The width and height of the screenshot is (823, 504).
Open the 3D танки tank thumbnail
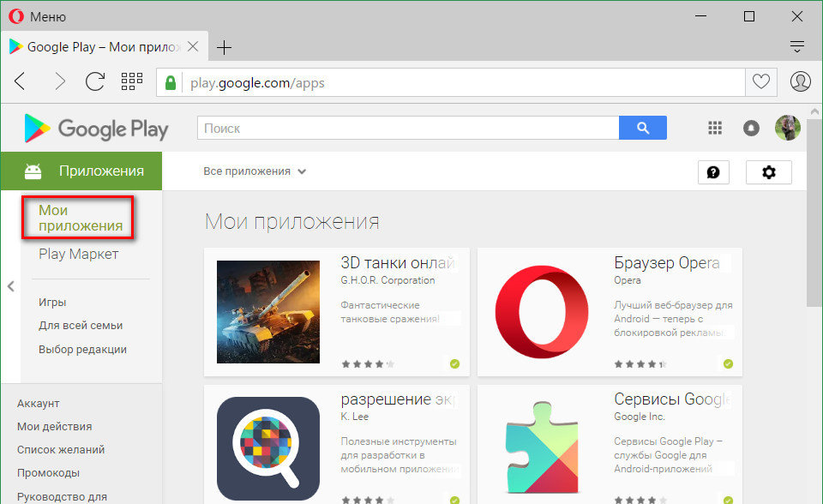click(268, 312)
